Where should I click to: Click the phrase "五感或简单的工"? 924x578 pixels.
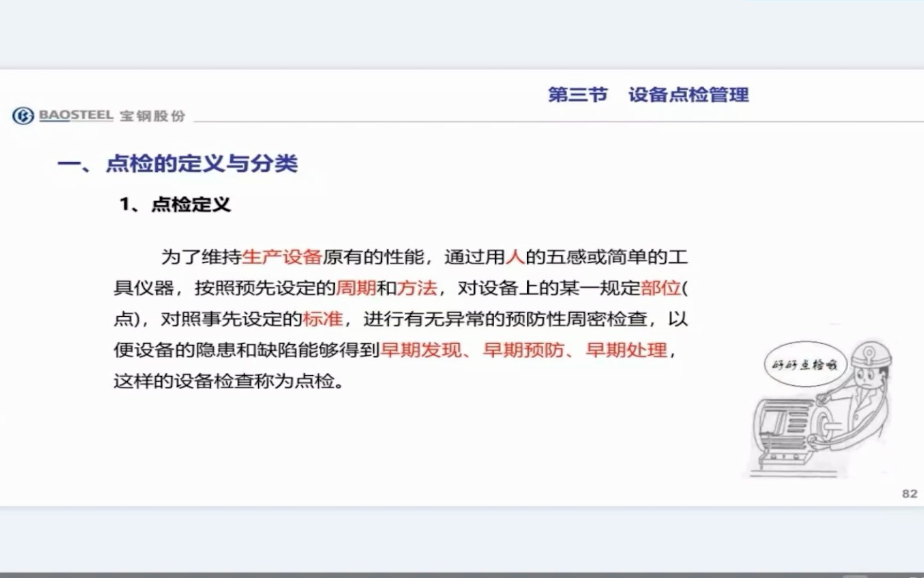(617, 257)
